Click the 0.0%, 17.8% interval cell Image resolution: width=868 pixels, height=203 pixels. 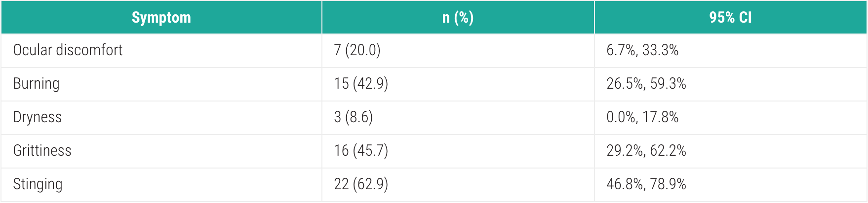(731, 118)
